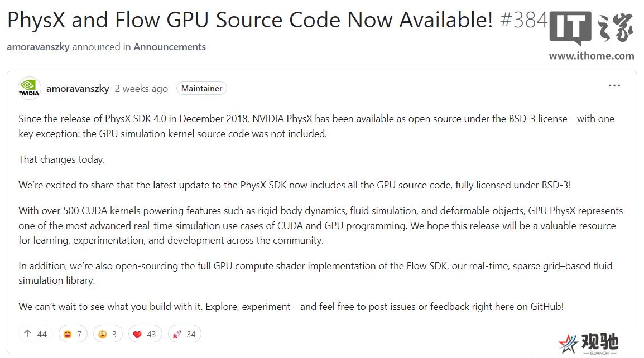Click the PhysX and Flow GPU title heading
Viewport: 644px width, 358px height.
click(x=249, y=20)
